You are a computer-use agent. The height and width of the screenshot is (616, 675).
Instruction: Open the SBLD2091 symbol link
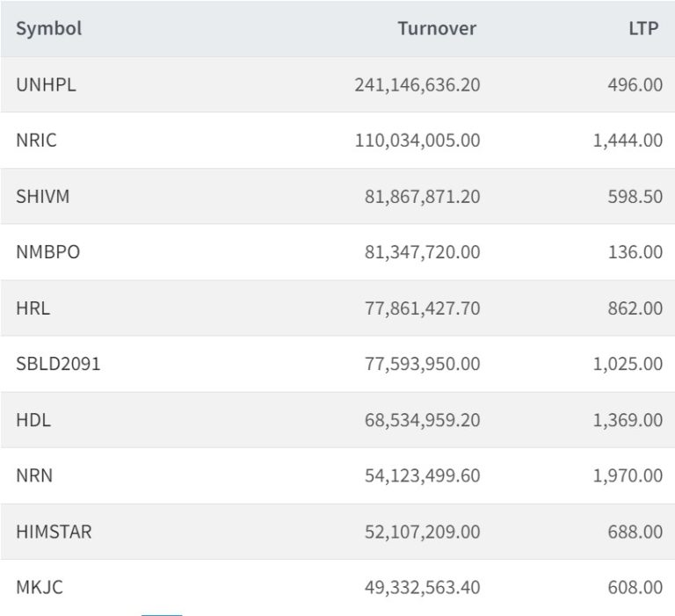coord(58,364)
